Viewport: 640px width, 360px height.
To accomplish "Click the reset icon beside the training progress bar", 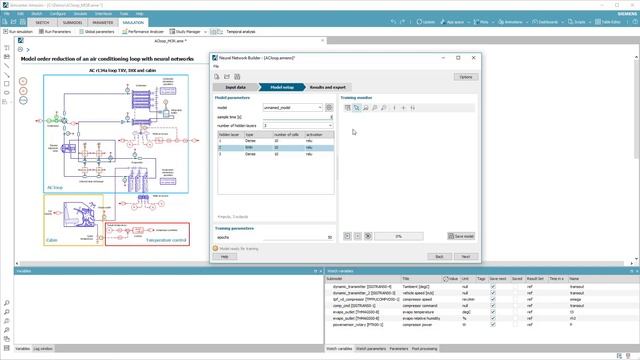I will tap(368, 236).
